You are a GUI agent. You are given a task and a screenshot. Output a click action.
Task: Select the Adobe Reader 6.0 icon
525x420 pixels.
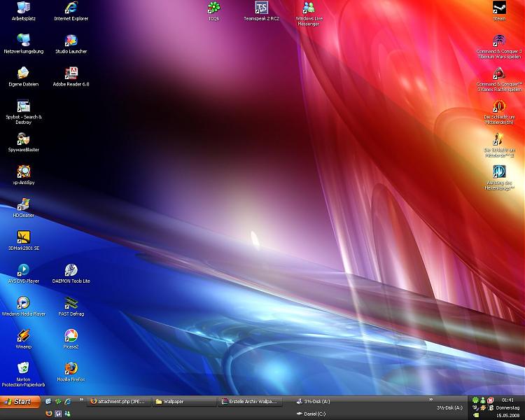[71, 73]
